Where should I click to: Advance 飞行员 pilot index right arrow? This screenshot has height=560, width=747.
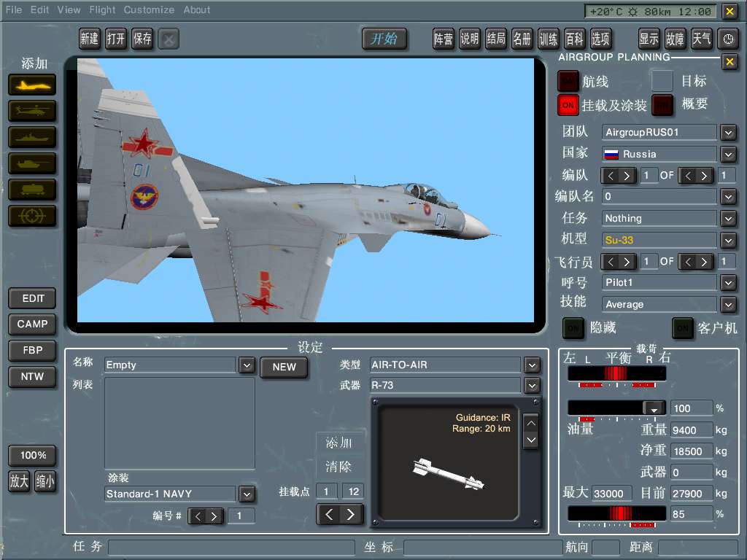tap(627, 262)
